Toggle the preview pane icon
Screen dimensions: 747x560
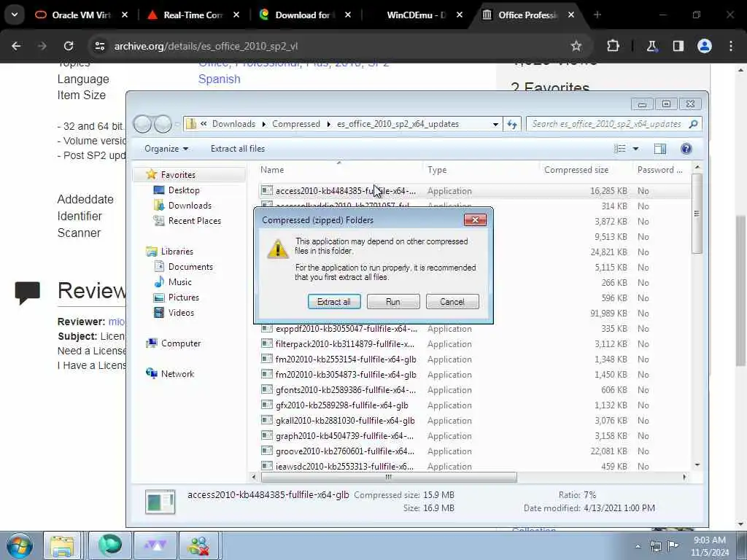point(659,149)
